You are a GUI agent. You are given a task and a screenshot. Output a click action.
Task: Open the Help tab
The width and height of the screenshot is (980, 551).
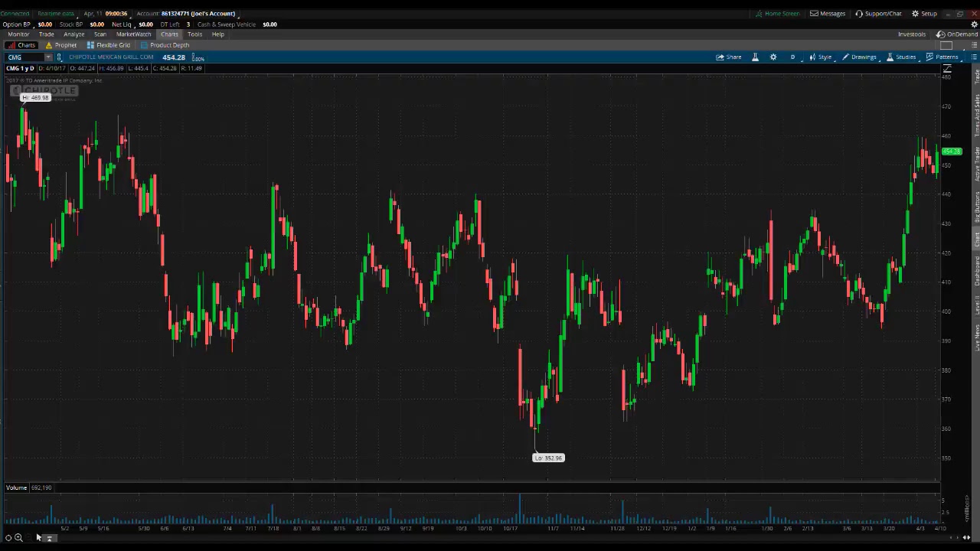pyautogui.click(x=218, y=34)
